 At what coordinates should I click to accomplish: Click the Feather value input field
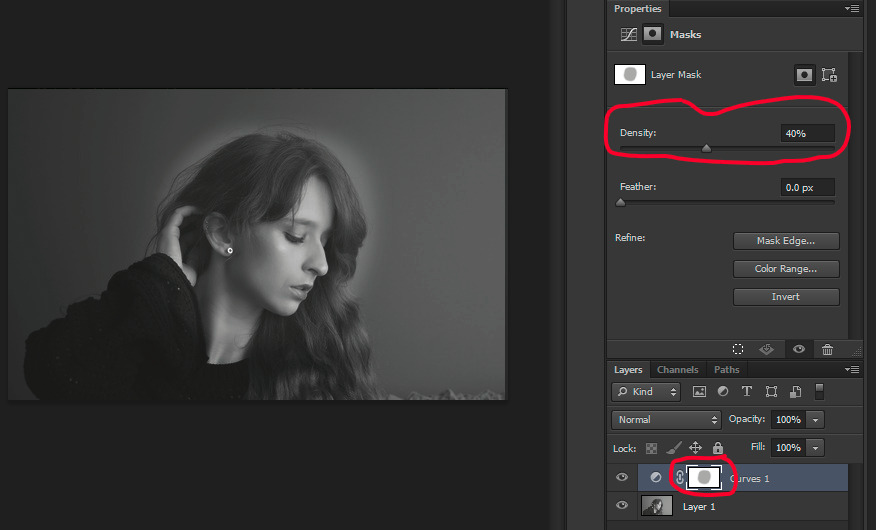pyautogui.click(x=806, y=187)
